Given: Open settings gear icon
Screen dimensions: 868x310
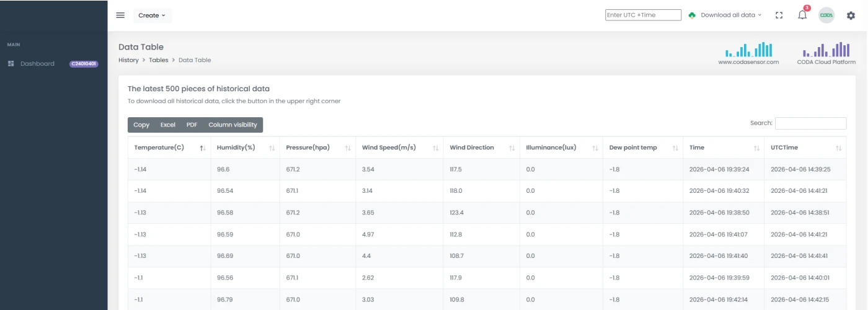Looking at the screenshot, I should (851, 15).
